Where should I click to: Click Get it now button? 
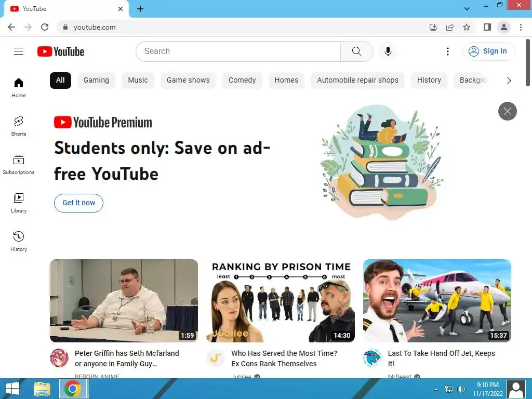click(x=79, y=203)
